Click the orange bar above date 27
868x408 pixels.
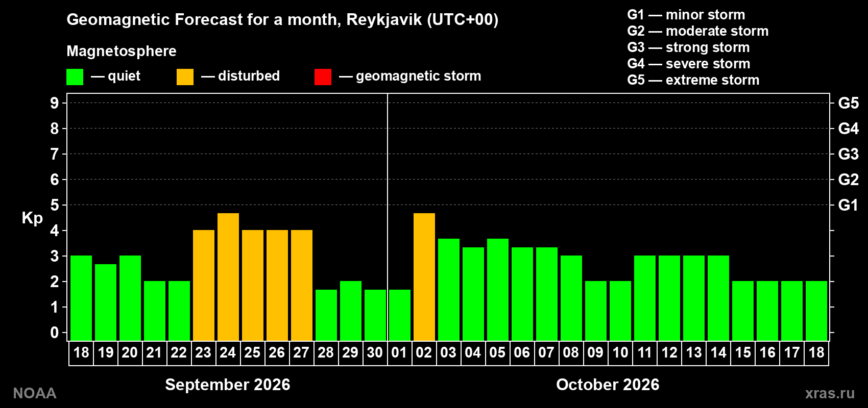[x=302, y=286]
